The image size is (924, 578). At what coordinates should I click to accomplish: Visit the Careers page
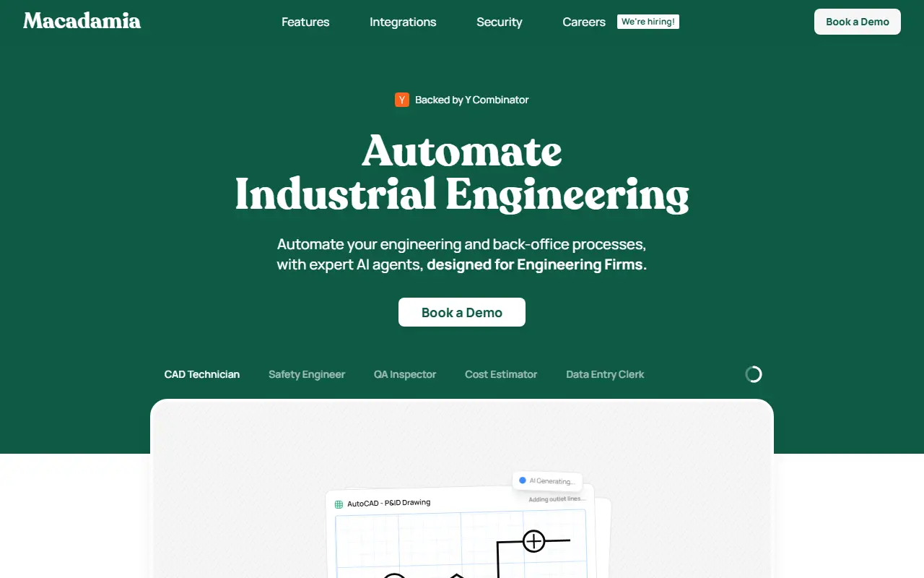pyautogui.click(x=584, y=22)
